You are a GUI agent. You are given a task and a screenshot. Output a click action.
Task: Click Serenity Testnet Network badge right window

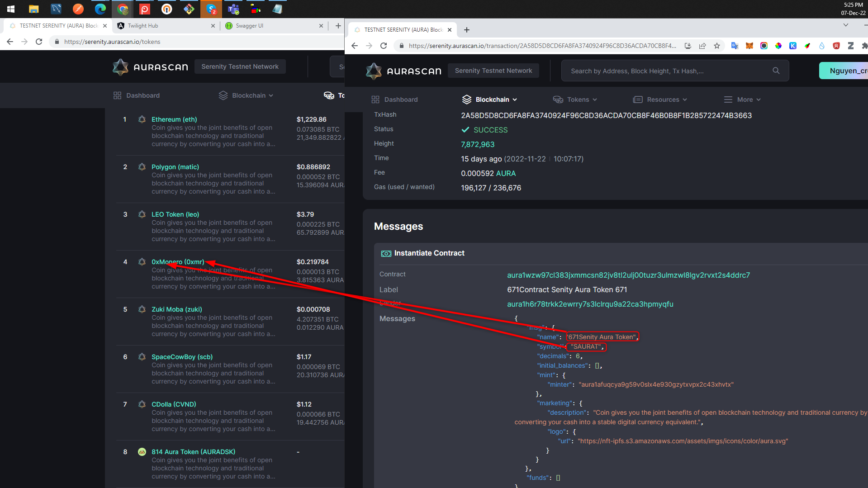(493, 71)
